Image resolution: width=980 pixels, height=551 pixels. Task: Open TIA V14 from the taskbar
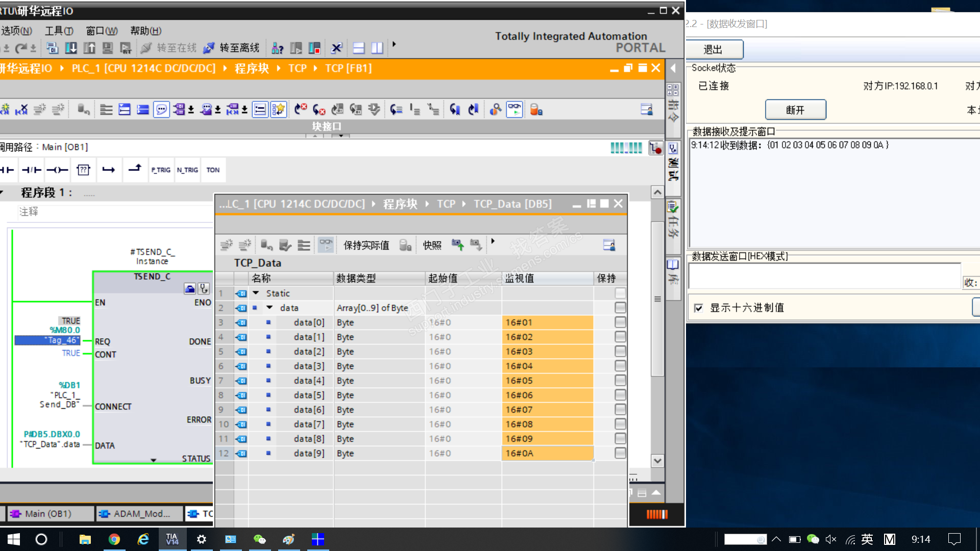pos(172,539)
